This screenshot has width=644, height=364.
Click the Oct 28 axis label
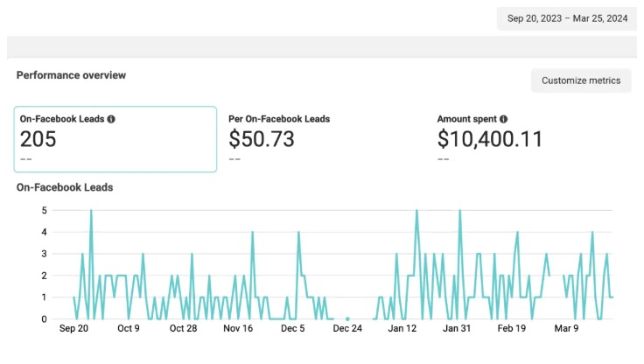pyautogui.click(x=183, y=328)
